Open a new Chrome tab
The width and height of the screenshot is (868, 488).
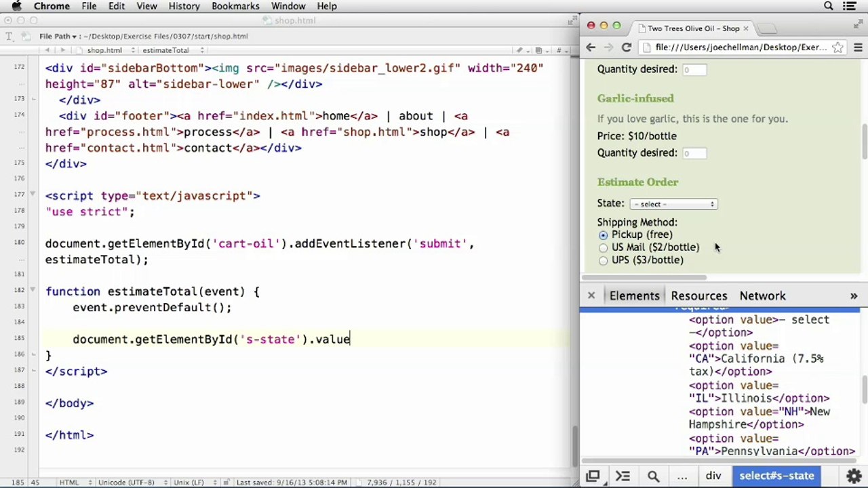(767, 28)
